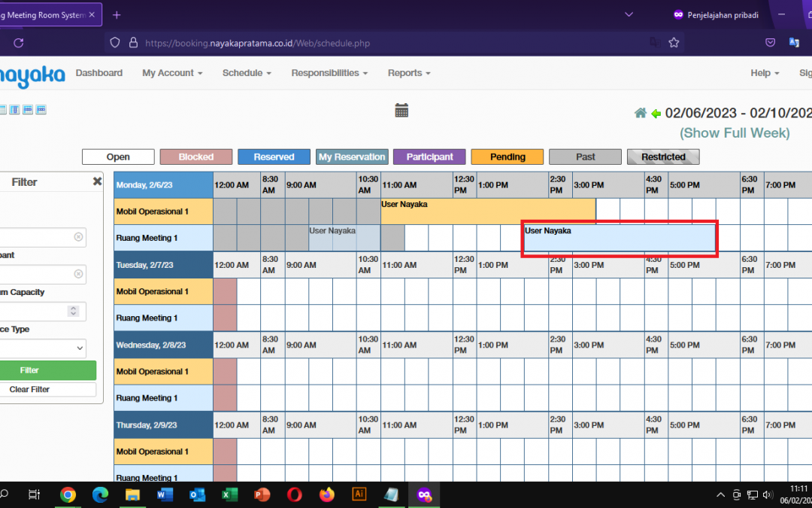Expand the My Account menu
This screenshot has height=508, width=812.
pyautogui.click(x=172, y=73)
